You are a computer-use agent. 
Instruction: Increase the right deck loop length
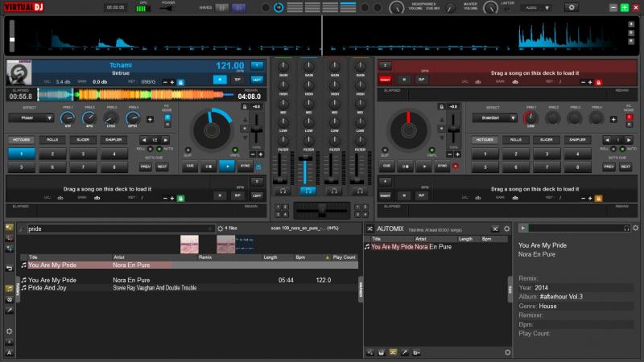click(629, 140)
